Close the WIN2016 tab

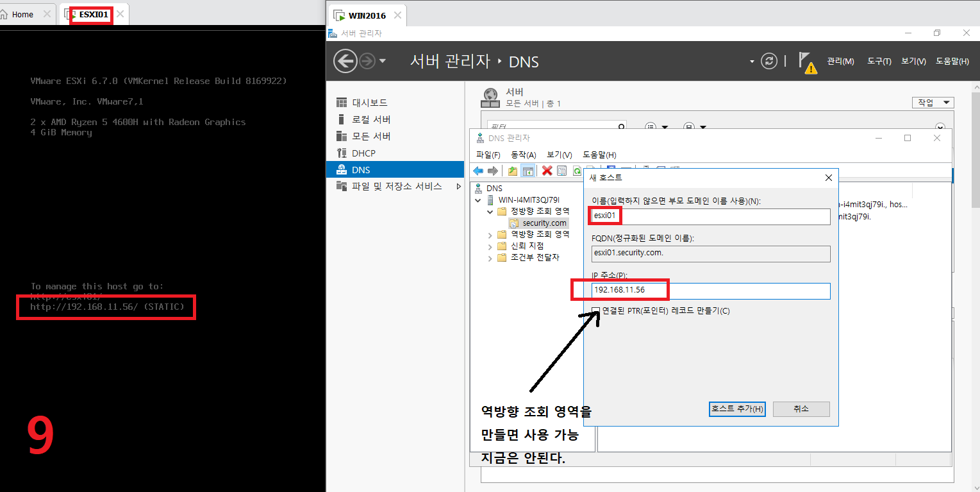[x=397, y=15]
